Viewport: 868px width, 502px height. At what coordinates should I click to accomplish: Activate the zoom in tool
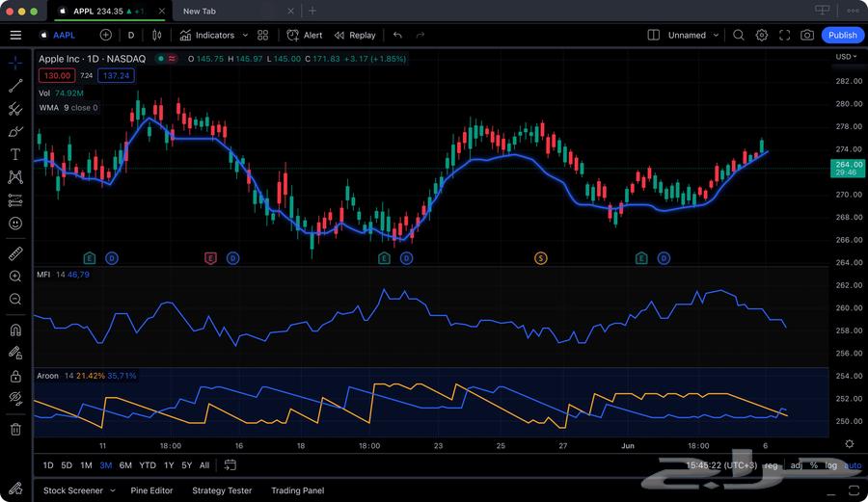point(15,277)
